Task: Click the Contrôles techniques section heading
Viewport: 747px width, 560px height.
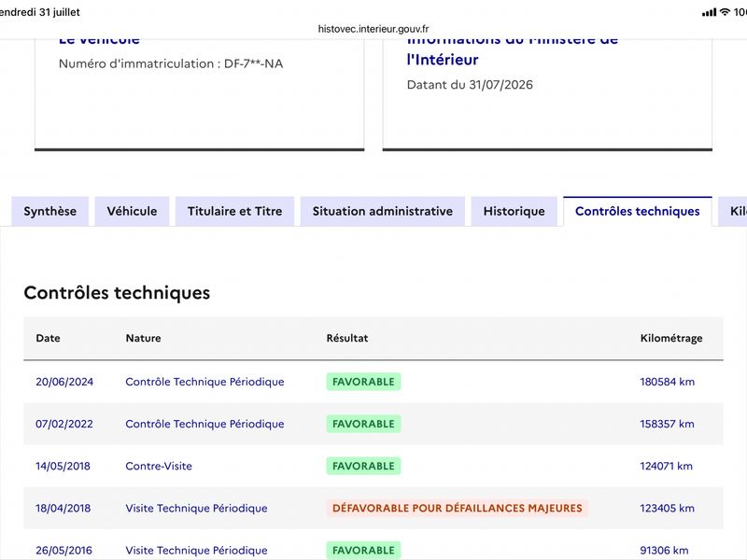Action: coord(117,293)
